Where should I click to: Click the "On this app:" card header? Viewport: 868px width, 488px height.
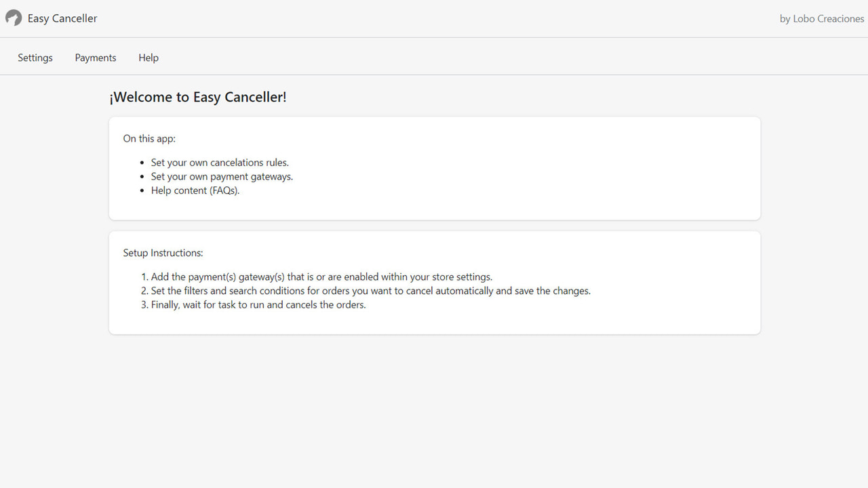pos(149,138)
